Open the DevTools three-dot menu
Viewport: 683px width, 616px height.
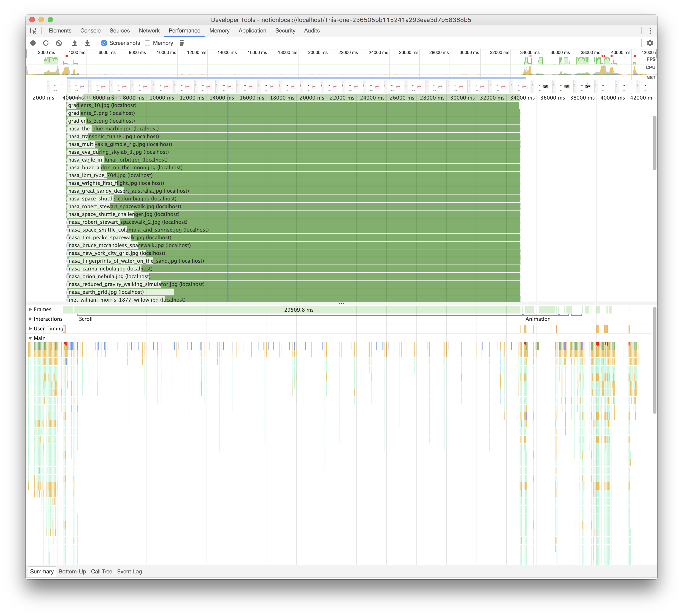point(650,30)
